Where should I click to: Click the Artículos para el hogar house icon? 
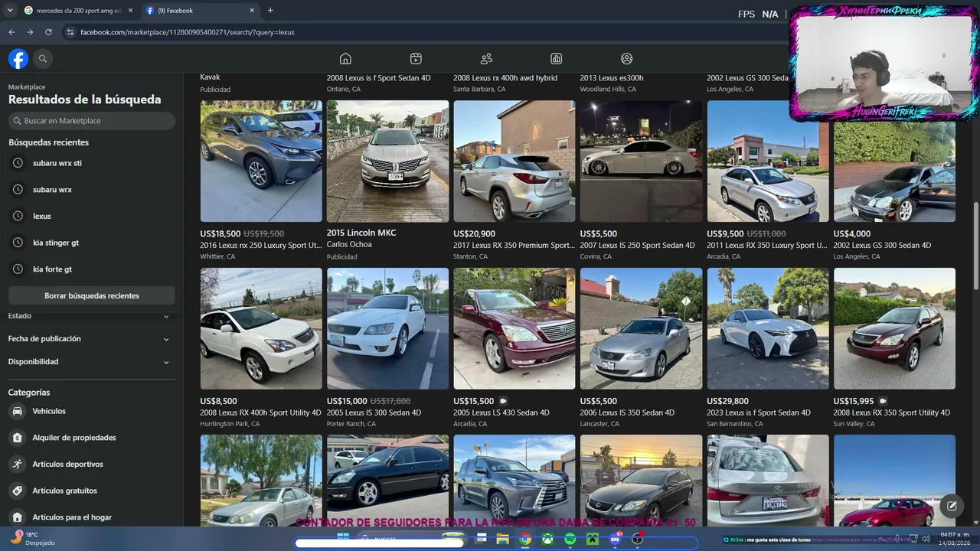[x=17, y=517]
